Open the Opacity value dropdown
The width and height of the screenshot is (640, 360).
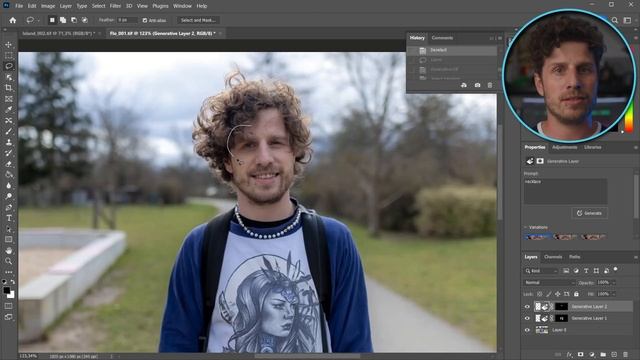tap(614, 282)
